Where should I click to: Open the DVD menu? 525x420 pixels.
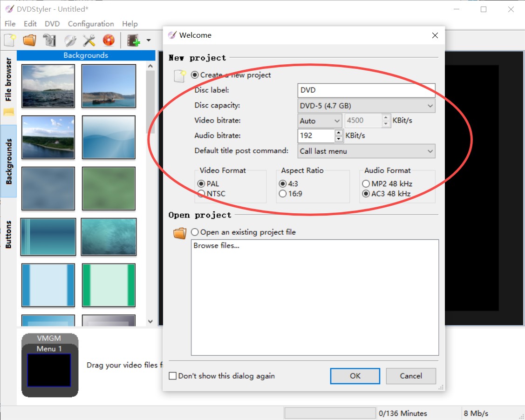52,24
